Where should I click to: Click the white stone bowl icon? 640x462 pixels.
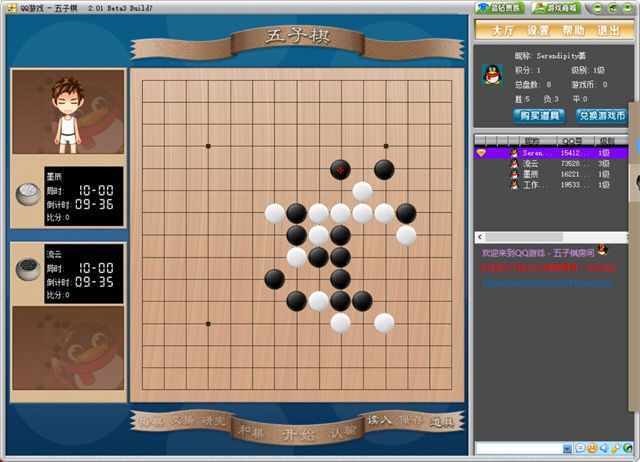(x=28, y=194)
